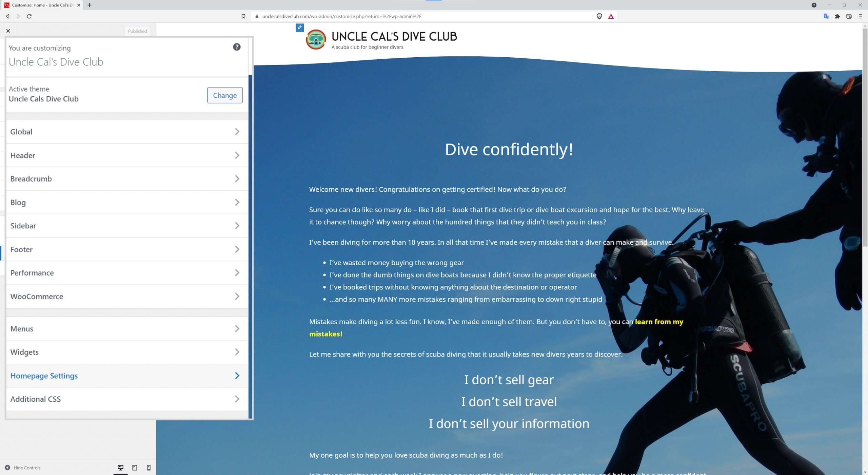The image size is (868, 475).
Task: Click the 'You are customizing' label
Action: [40, 48]
